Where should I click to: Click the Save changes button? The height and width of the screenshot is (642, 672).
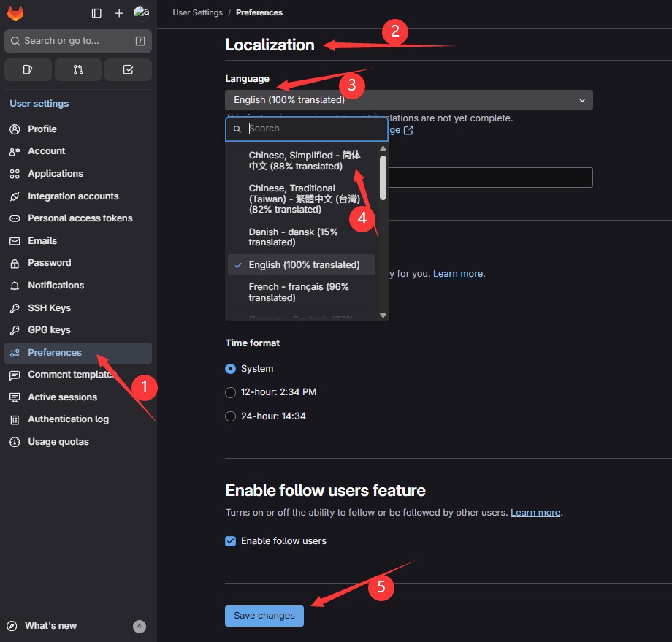264,616
